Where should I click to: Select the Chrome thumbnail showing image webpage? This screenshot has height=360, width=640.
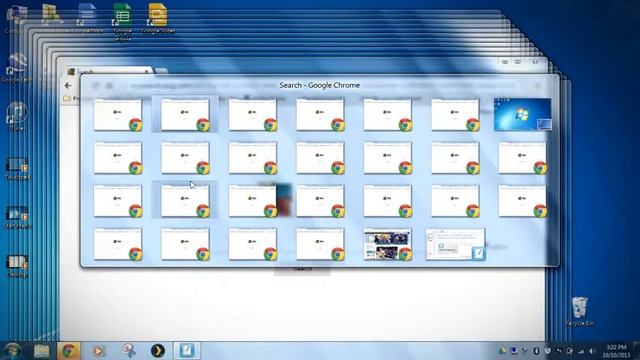pyautogui.click(x=387, y=244)
